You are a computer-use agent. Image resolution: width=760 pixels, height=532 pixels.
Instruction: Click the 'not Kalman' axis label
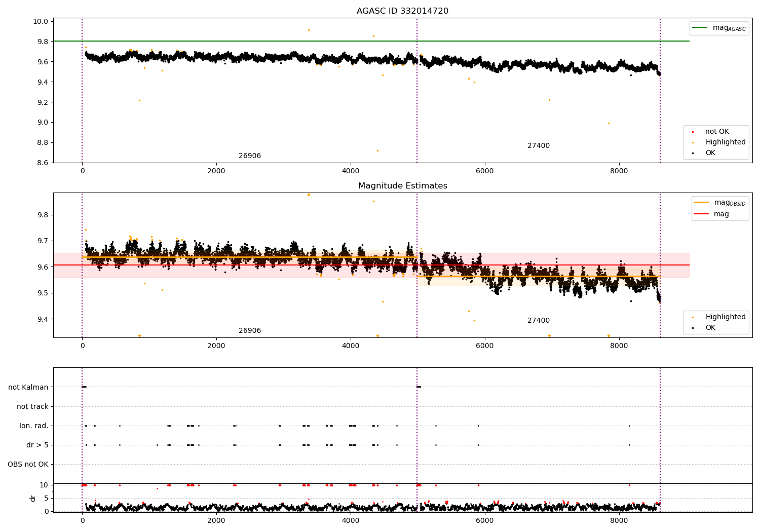(28, 387)
